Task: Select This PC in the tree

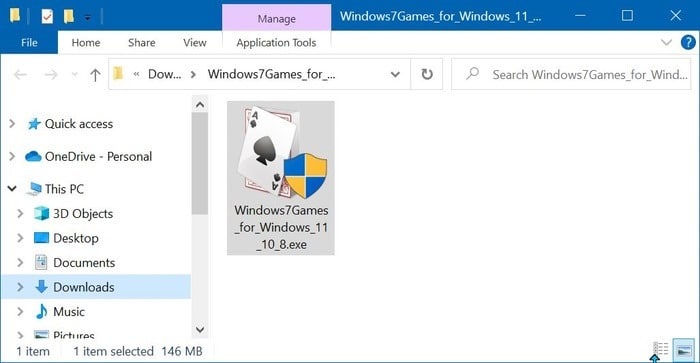Action: (64, 189)
